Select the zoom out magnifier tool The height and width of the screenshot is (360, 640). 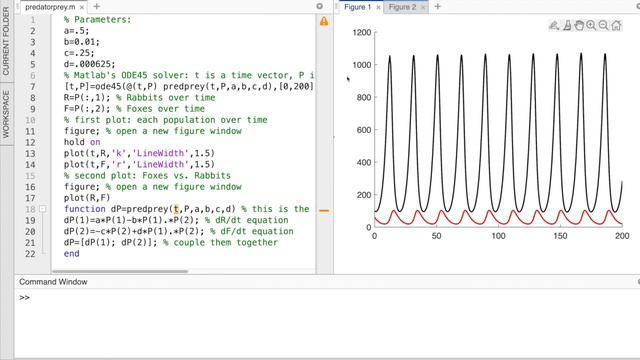(603, 26)
